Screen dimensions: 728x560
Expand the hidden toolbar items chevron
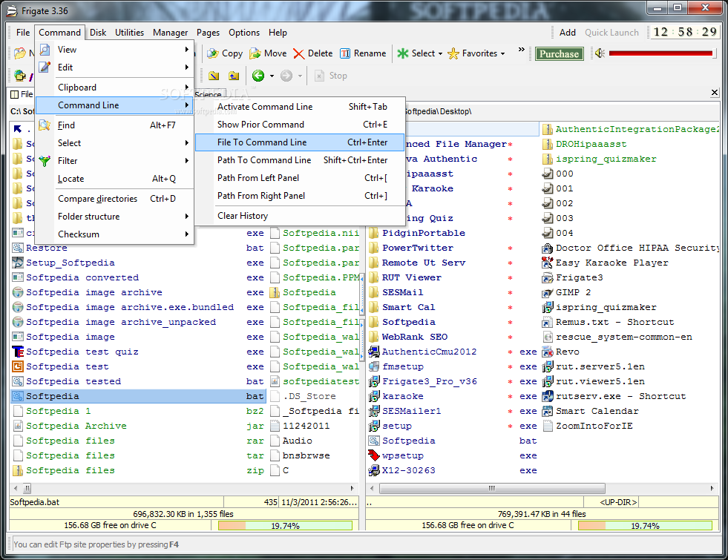(x=522, y=49)
